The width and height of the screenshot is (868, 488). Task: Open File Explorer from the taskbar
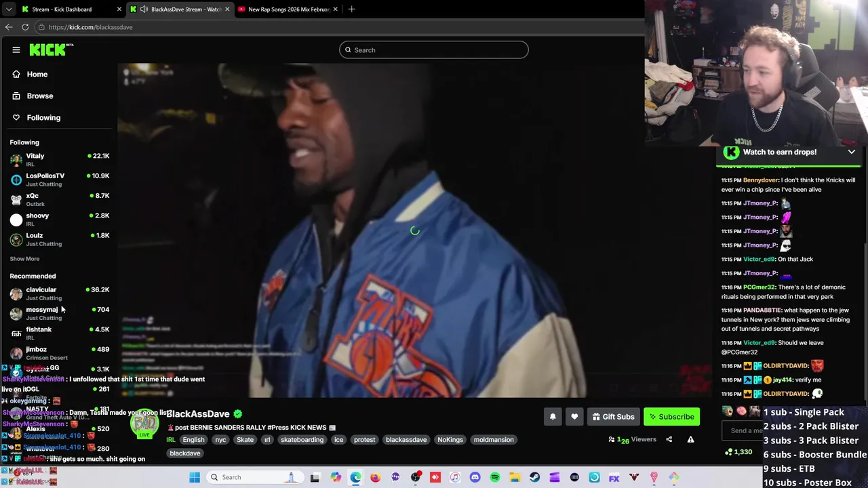coord(515,477)
